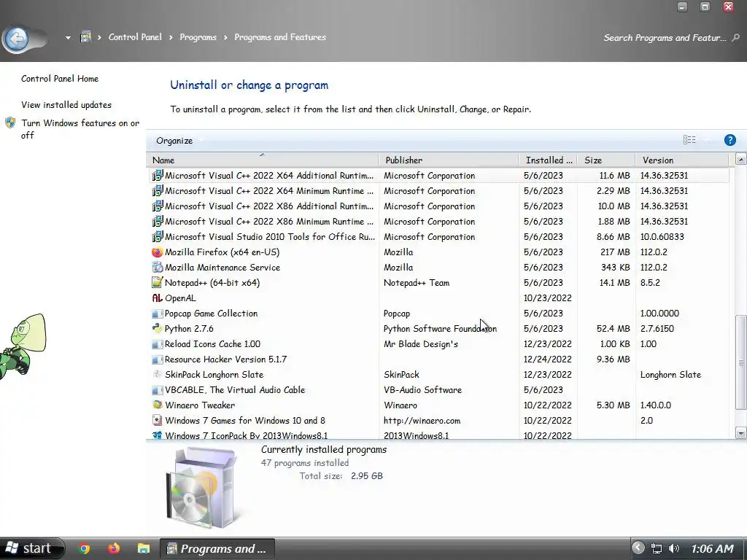
Task: Click the Longhorn Slate version cell
Action: coord(670,374)
